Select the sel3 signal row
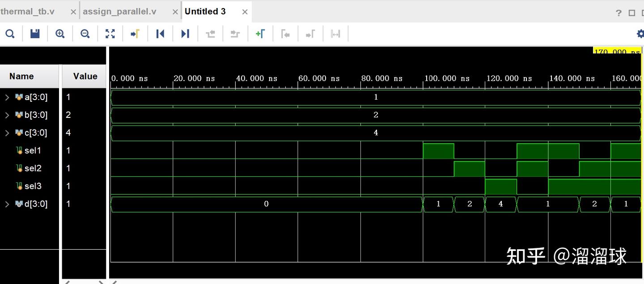 pos(30,186)
